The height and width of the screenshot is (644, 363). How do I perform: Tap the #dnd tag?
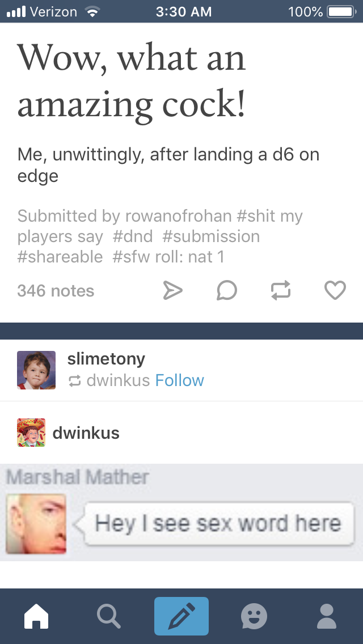(x=132, y=236)
